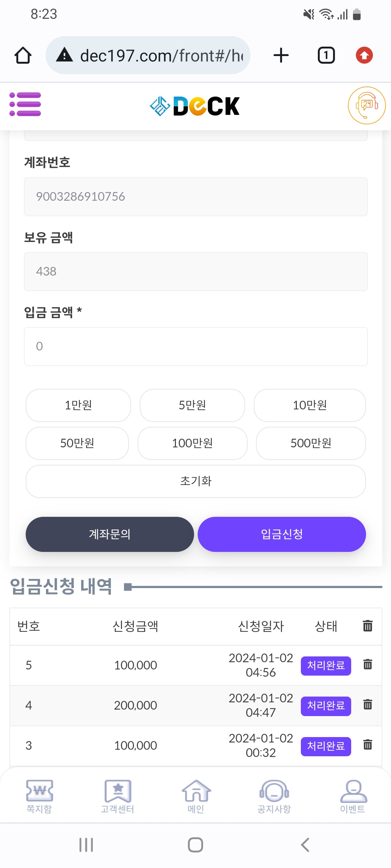This screenshot has width=391, height=868.
Task: Click trash icon in table header
Action: pos(367,626)
